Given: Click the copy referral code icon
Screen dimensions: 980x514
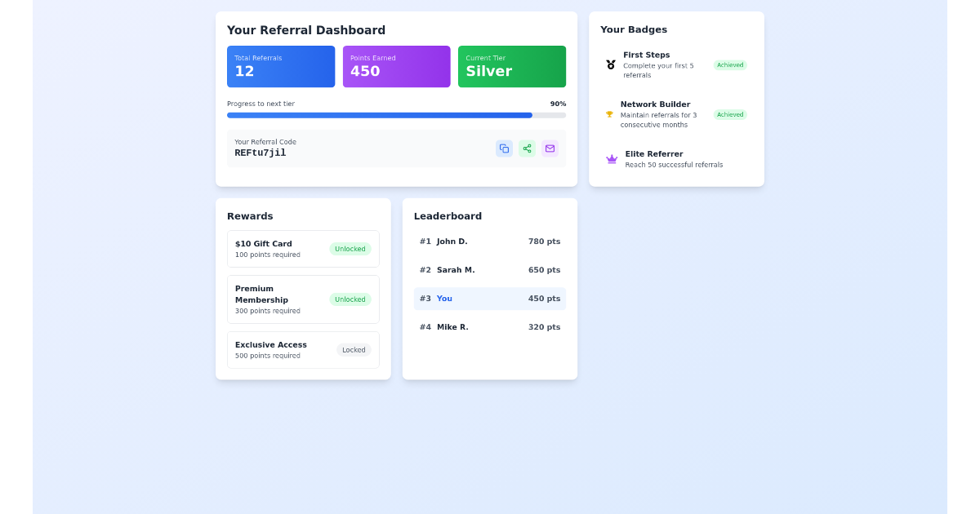Looking at the screenshot, I should coord(504,148).
